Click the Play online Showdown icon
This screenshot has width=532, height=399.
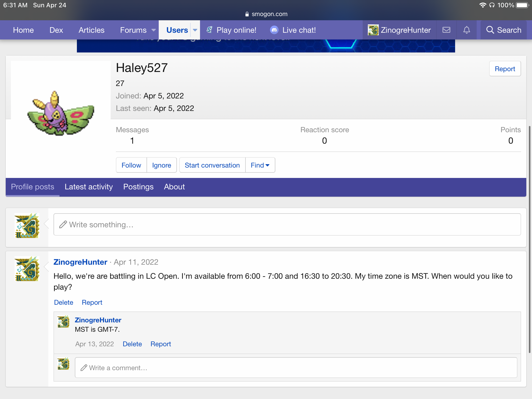pos(209,30)
